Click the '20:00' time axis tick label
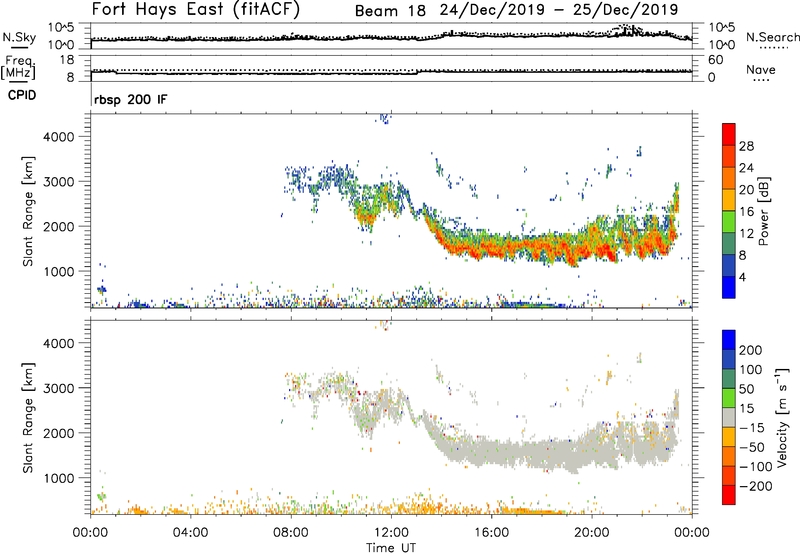 pyautogui.click(x=592, y=533)
